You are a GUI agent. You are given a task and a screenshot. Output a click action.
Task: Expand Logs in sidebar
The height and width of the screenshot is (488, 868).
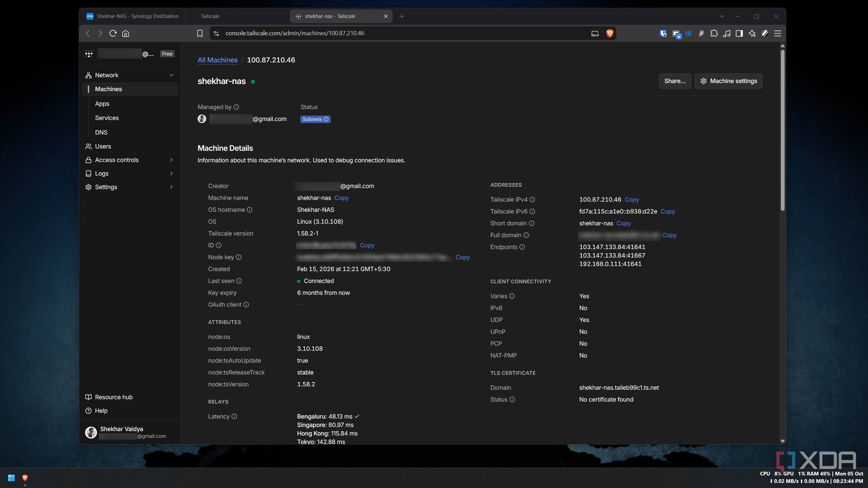click(171, 174)
